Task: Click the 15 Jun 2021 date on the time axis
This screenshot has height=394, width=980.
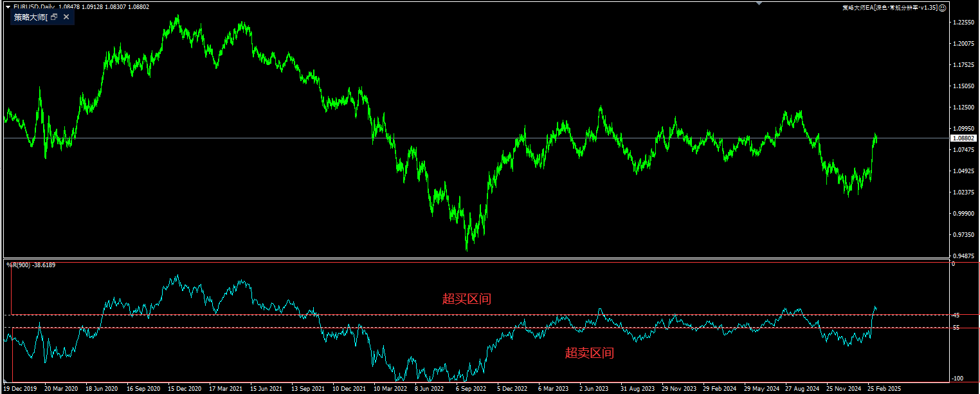Action: (266, 389)
